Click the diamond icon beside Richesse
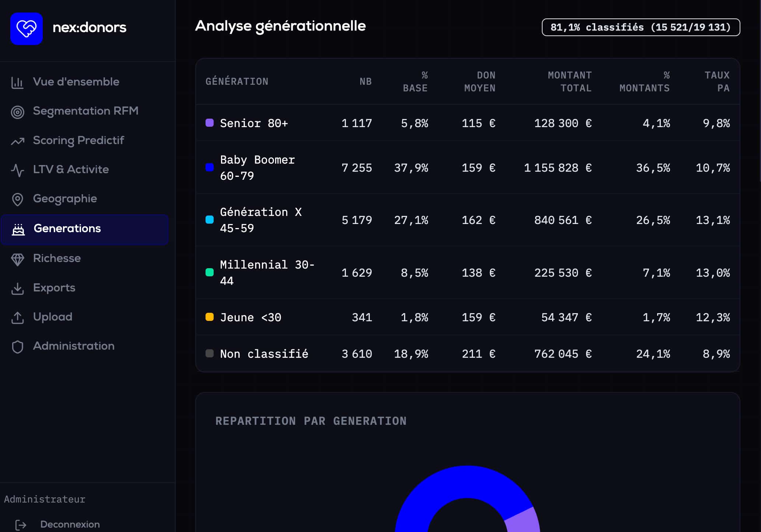The width and height of the screenshot is (761, 532). point(17,259)
